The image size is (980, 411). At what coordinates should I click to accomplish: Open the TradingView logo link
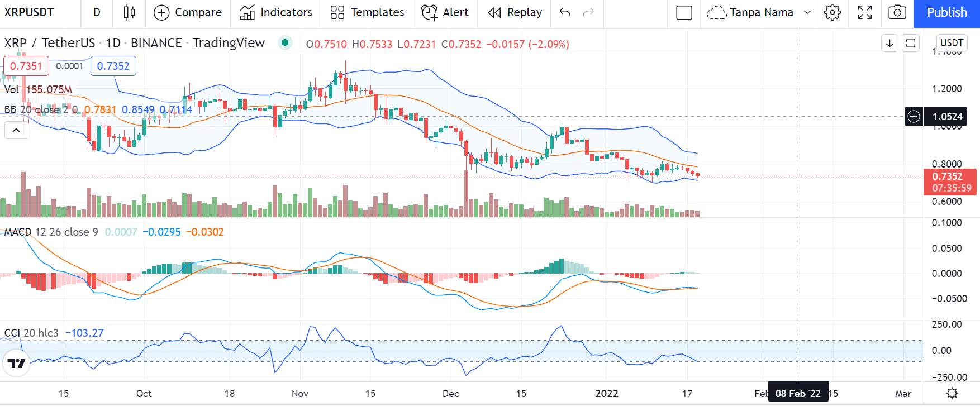15,364
